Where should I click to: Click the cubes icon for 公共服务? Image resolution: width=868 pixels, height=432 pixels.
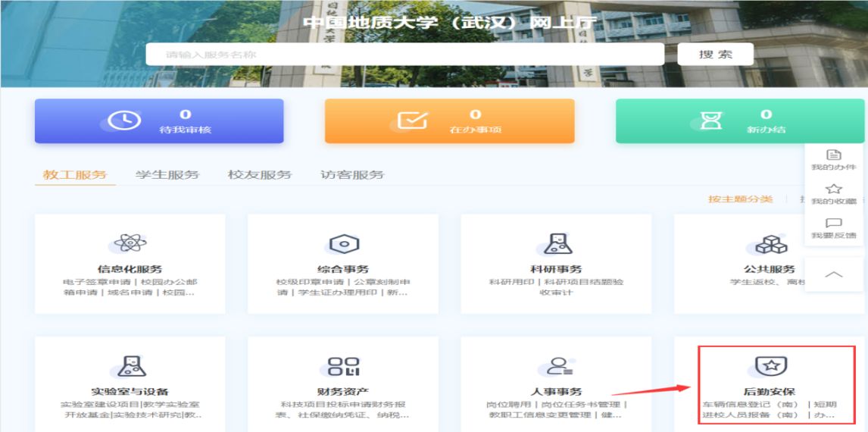[771, 244]
